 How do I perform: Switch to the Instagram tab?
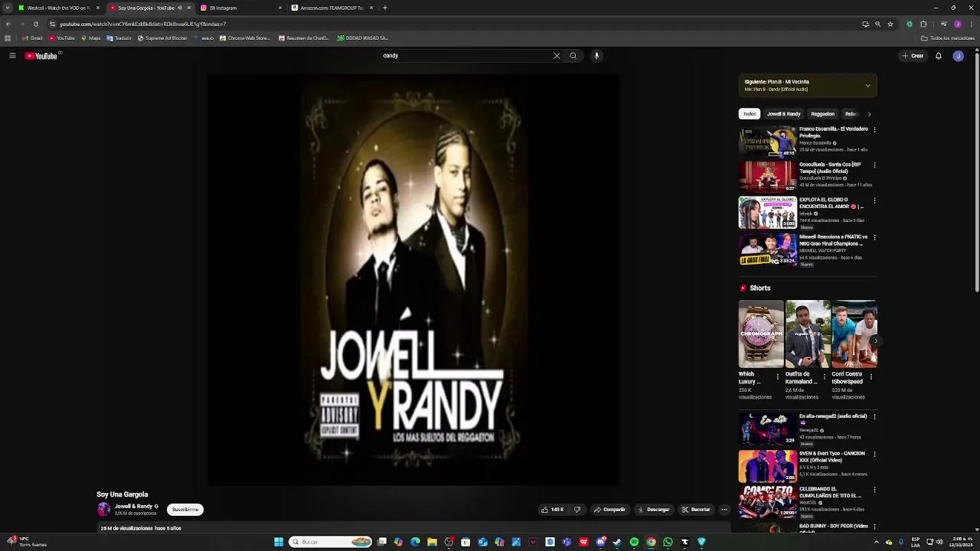click(237, 8)
